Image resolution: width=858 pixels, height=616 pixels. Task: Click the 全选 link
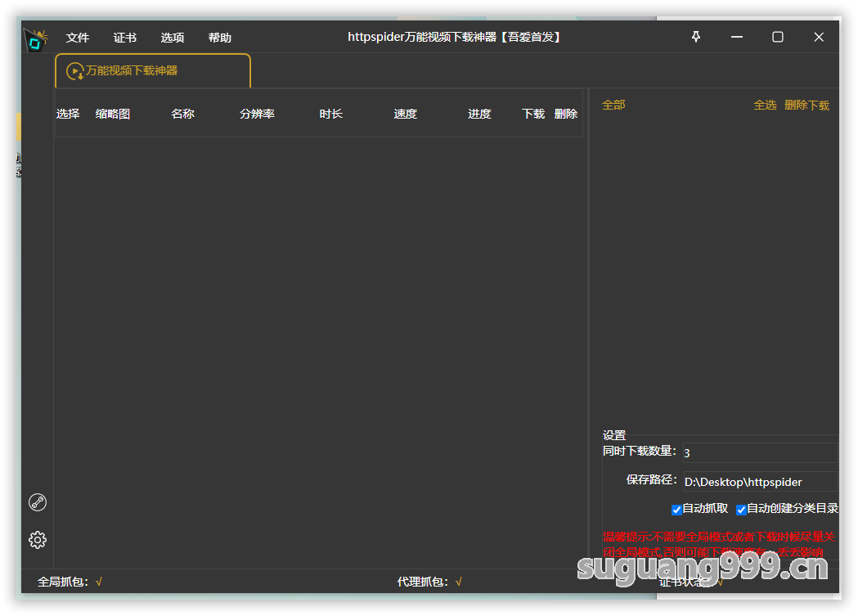pyautogui.click(x=765, y=105)
